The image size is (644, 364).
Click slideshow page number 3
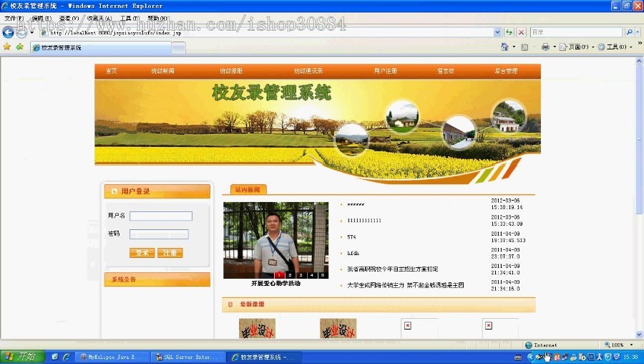(x=301, y=274)
